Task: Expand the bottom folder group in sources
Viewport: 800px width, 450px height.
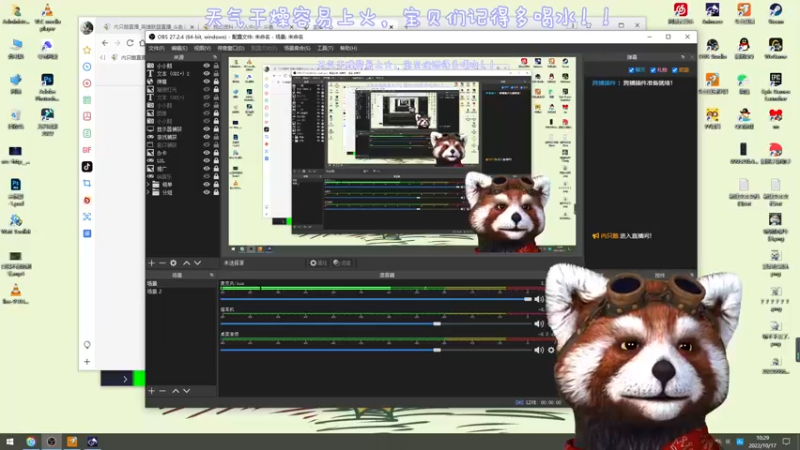Action: (x=149, y=192)
